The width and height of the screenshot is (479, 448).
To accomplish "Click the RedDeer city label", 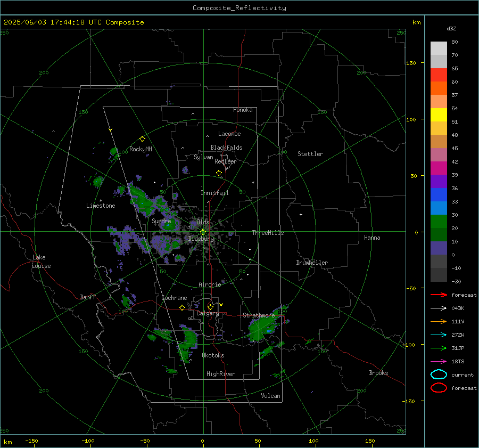I will point(226,161).
